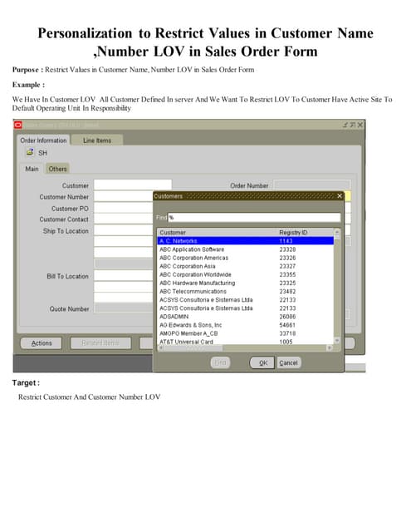Click the Customer PO input field
The height and width of the screenshot is (532, 411).
point(124,208)
